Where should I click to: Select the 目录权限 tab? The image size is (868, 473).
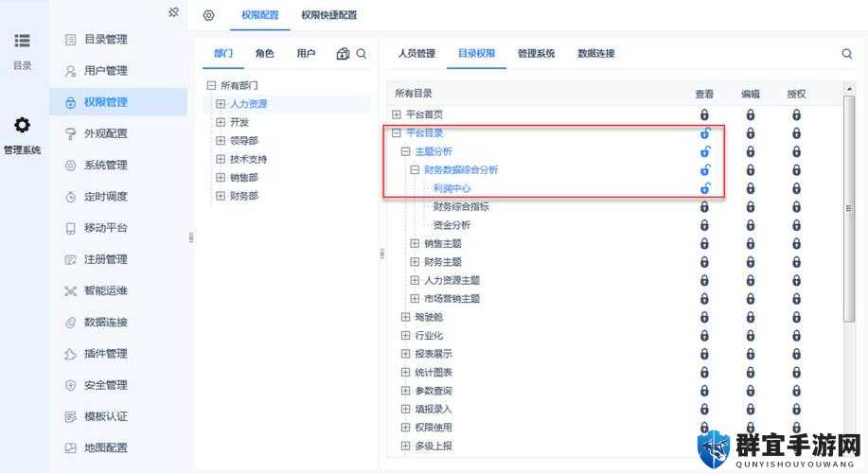click(x=476, y=54)
